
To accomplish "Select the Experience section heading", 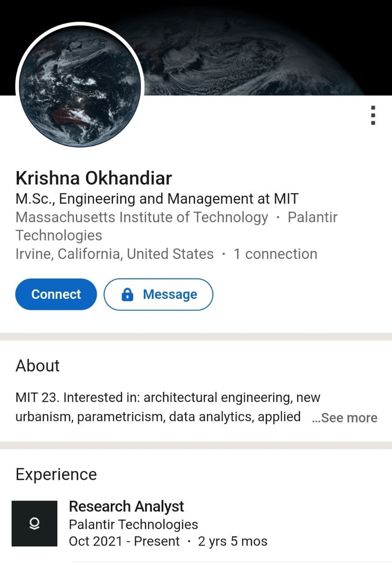I will tap(56, 474).
